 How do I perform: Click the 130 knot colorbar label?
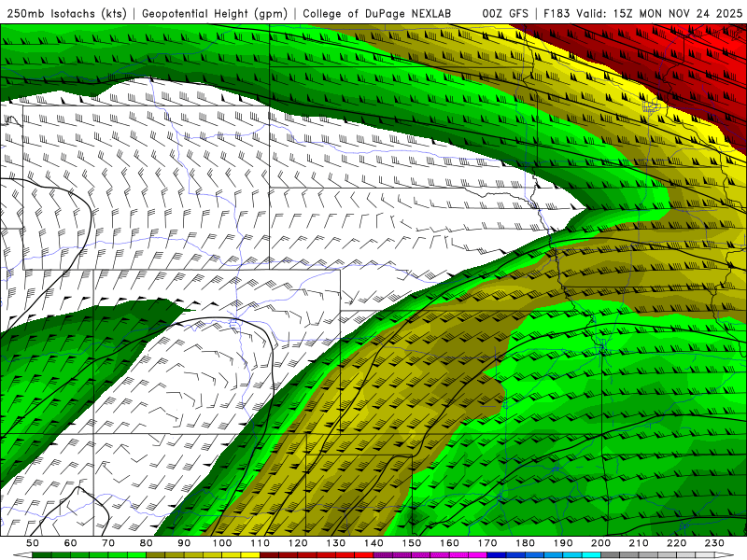click(x=336, y=543)
